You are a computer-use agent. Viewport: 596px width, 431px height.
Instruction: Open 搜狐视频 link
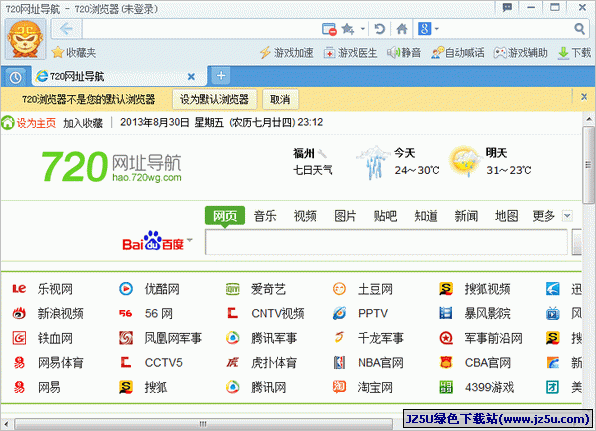487,289
